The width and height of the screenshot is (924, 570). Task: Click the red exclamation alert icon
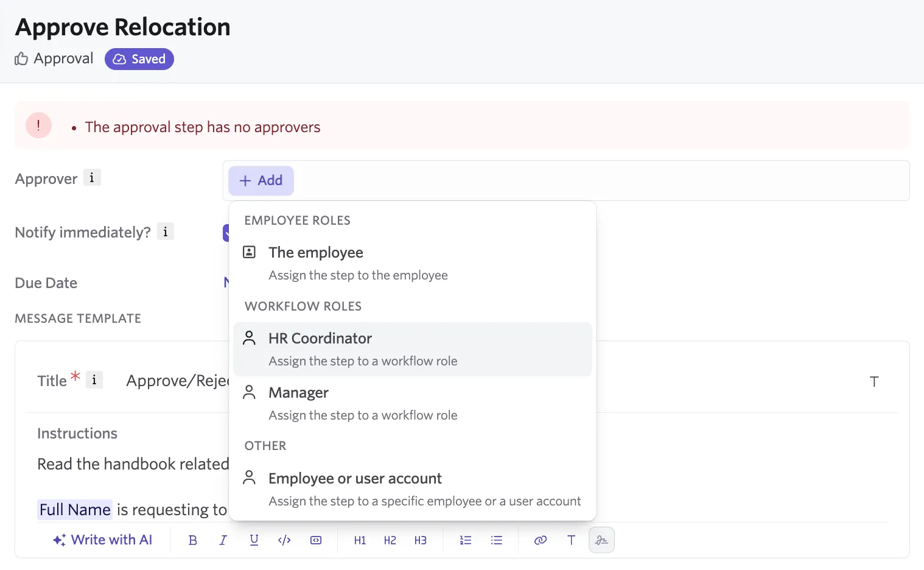(38, 125)
